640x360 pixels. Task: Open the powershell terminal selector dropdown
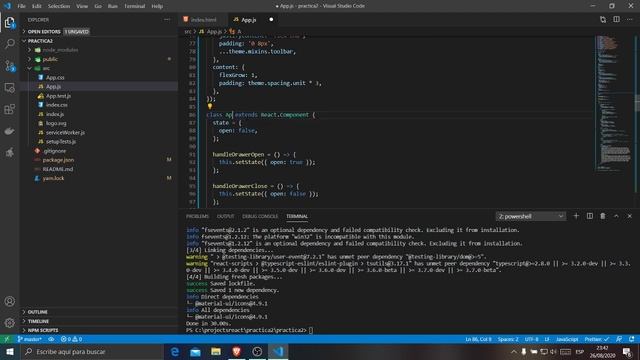click(x=531, y=216)
